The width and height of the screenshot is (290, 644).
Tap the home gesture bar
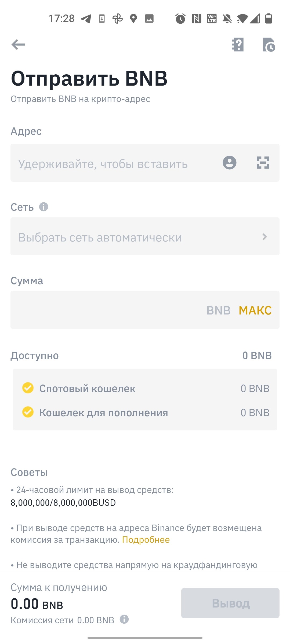pos(145,638)
